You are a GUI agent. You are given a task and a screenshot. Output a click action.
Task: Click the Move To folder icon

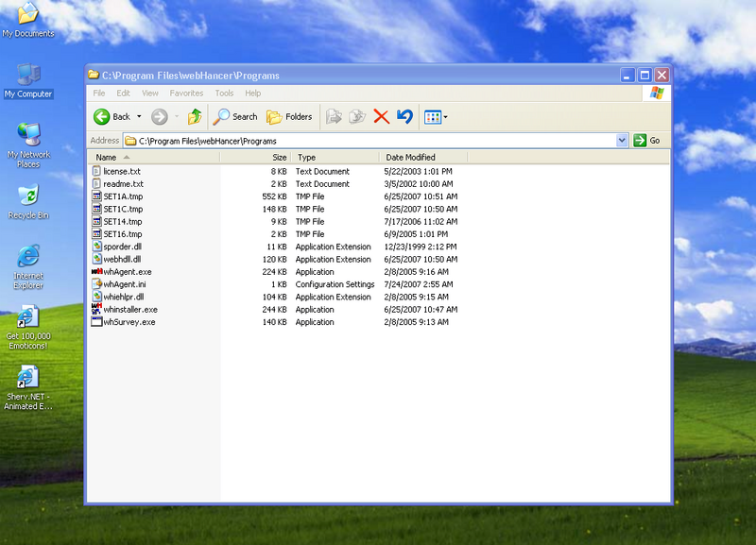pos(334,116)
